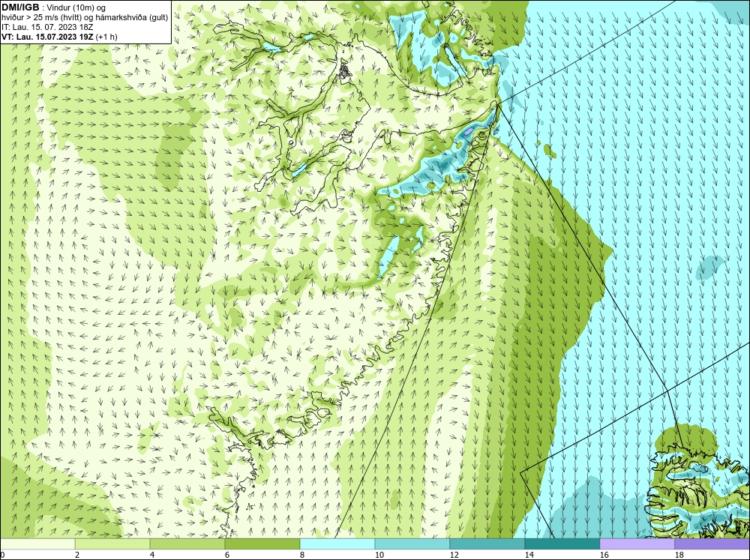750x560 pixels.
Task: Click the 14–16 m/s dark teal legend swatch
Action: (x=562, y=544)
